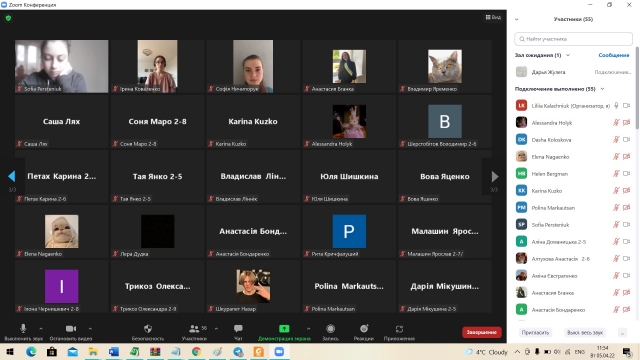Open Chrome from taskbar
The width and height of the screenshot is (640, 360).
(x=196, y=351)
